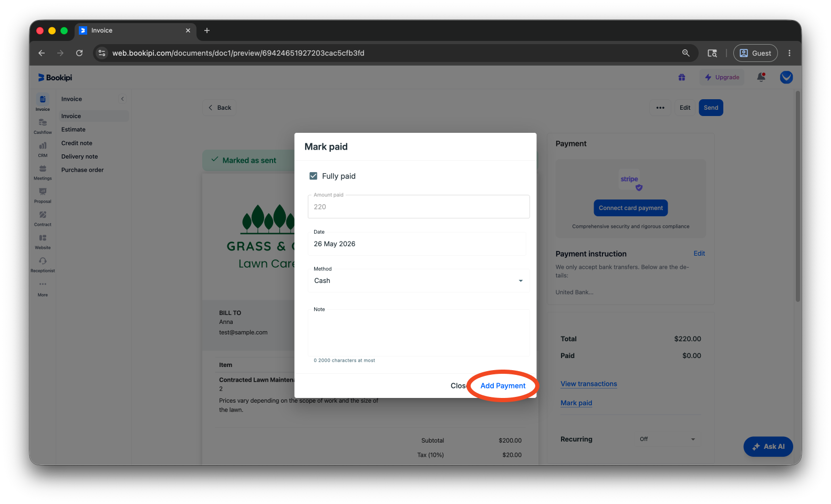Select Purchase order in the side menu
The height and width of the screenshot is (504, 831).
point(82,170)
